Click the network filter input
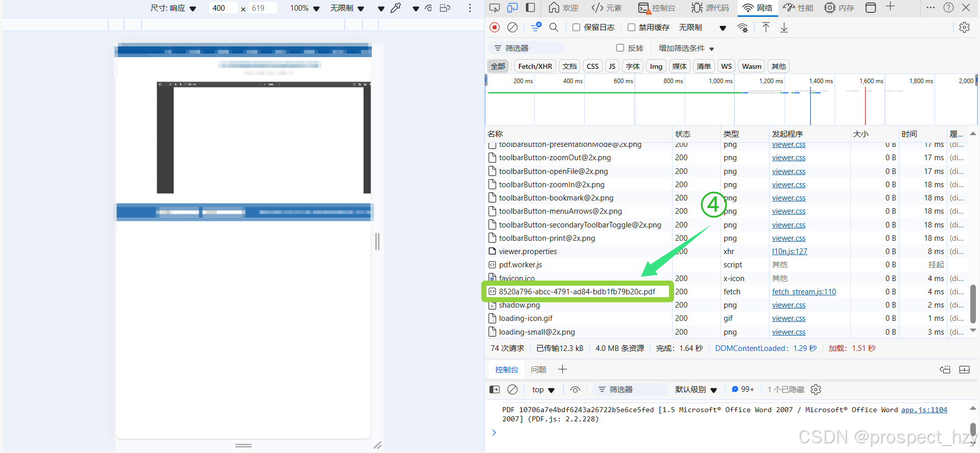This screenshot has width=980, height=453. pyautogui.click(x=526, y=48)
